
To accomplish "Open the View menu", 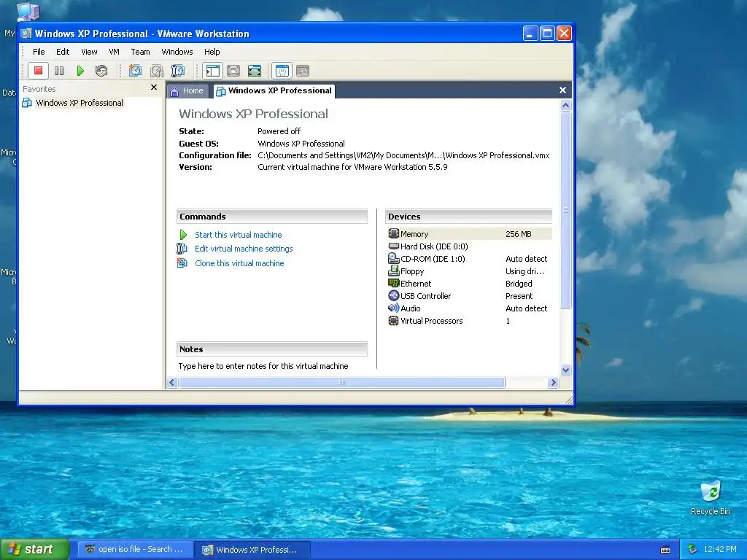I will click(x=89, y=52).
